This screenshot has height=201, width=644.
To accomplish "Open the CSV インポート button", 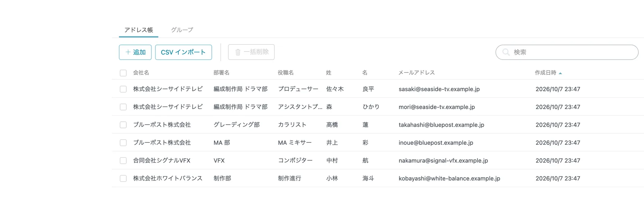I will pyautogui.click(x=184, y=52).
